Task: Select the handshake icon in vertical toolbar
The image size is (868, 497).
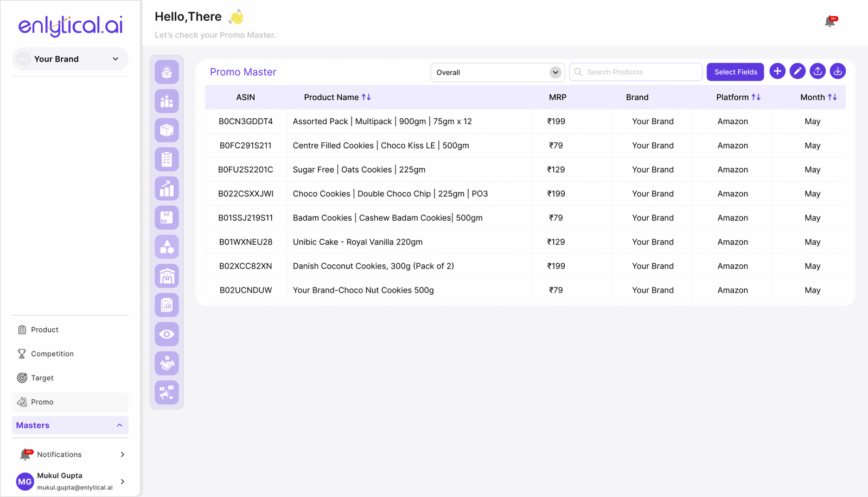Action: [x=167, y=364]
